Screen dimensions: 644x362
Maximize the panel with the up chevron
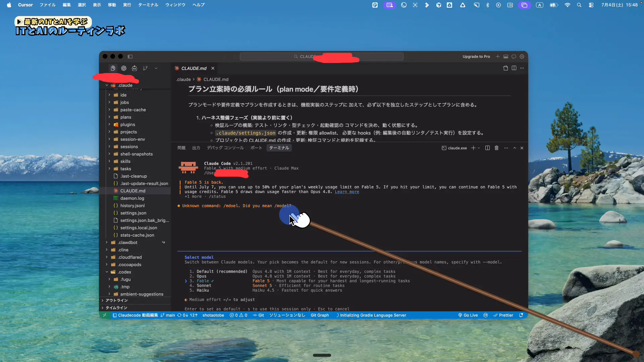coord(515,148)
